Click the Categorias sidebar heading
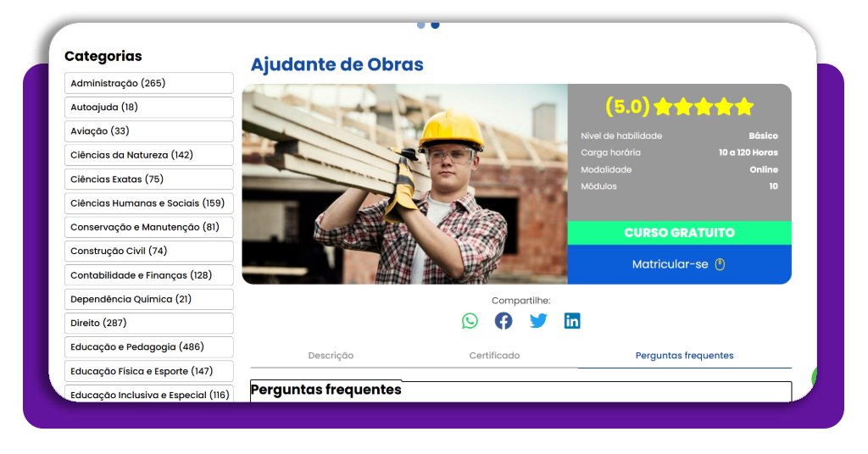Image resolution: width=868 pixels, height=454 pixels. pos(103,56)
